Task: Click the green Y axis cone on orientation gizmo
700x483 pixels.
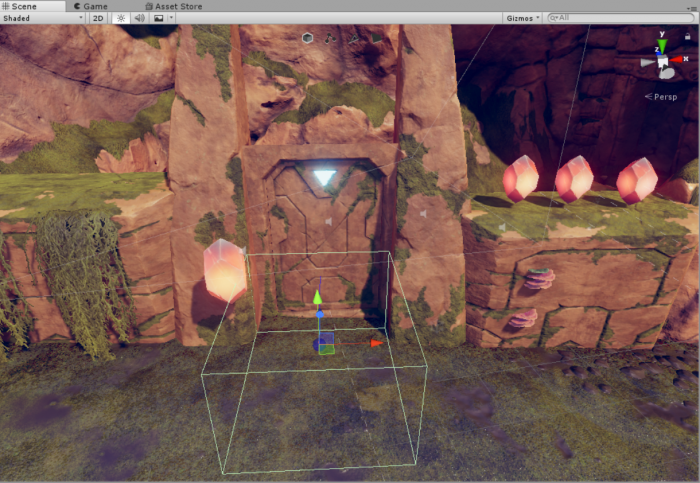Action: (661, 47)
